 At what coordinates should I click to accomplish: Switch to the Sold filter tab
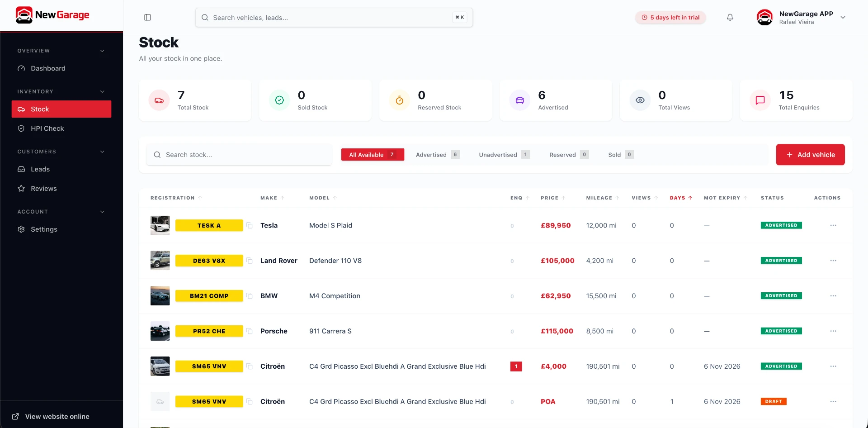(620, 155)
